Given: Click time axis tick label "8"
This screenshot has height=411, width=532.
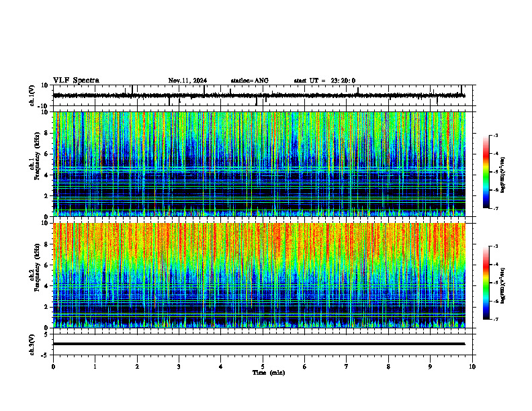Looking at the screenshot, I should click(388, 367).
